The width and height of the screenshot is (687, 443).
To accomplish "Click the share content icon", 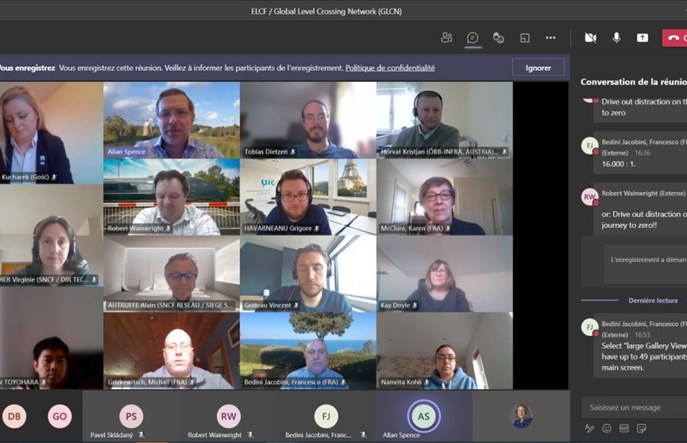I will click(x=642, y=38).
